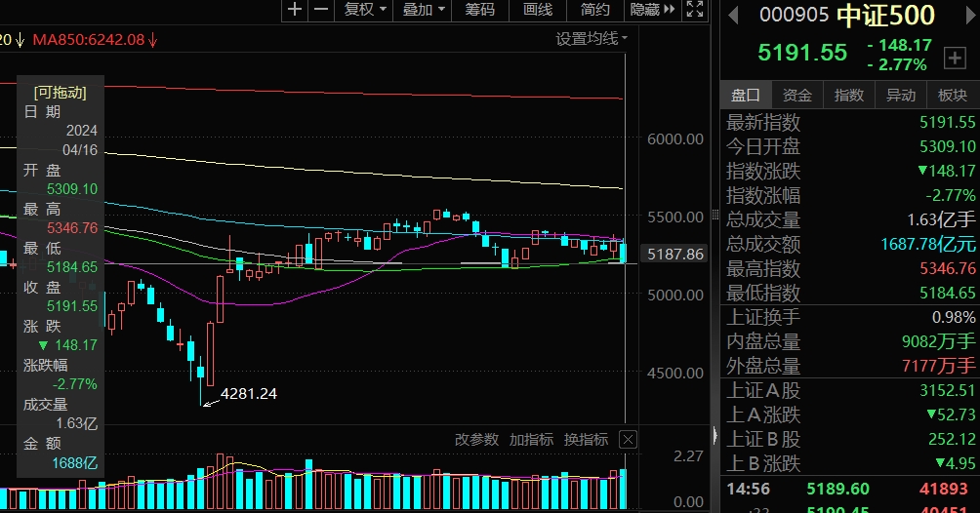Click 6000.00 price axis label
The image size is (980, 513).
click(675, 139)
